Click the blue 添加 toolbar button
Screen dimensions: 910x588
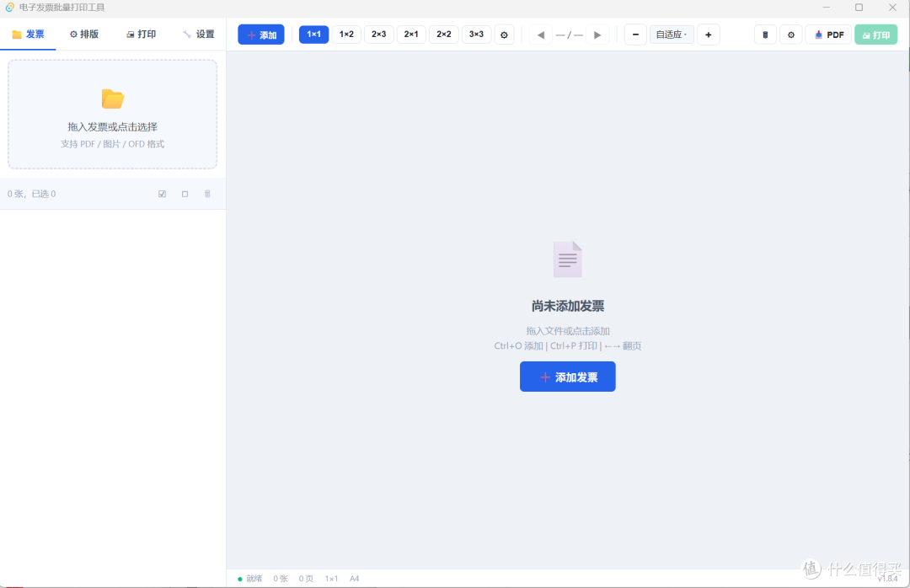(x=261, y=35)
